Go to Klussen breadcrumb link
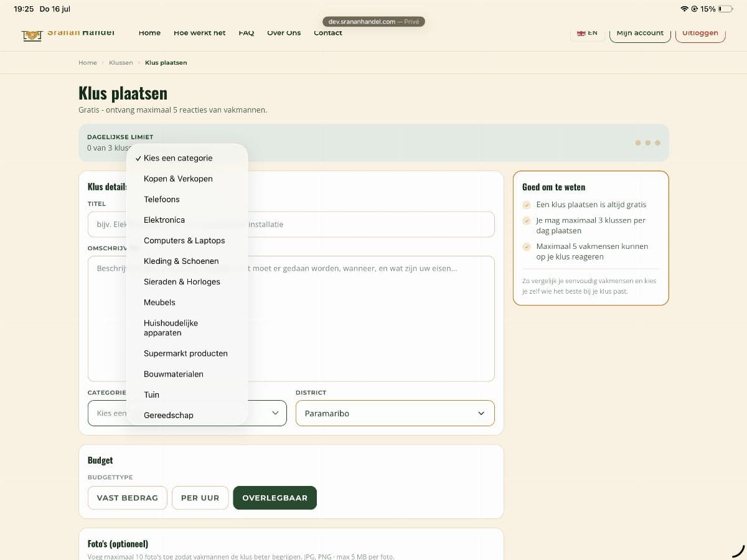Screen dimensions: 747x560 [x=121, y=63]
